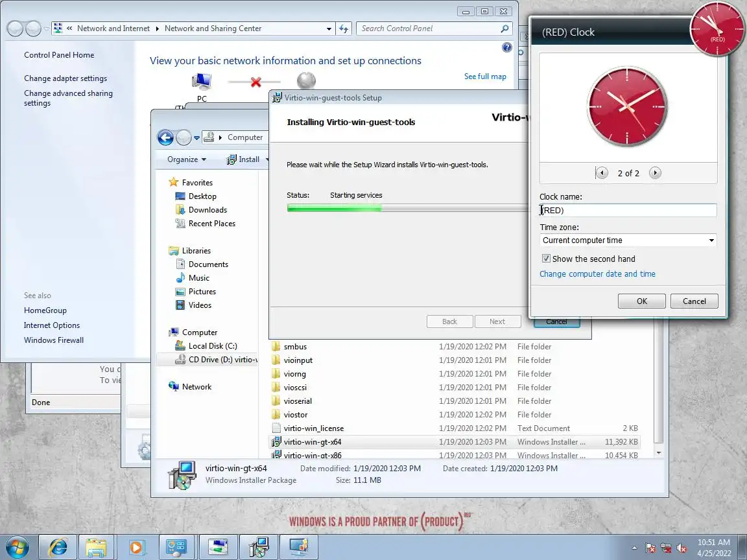
Task: Launch Internet Explorer from the taskbar
Action: pyautogui.click(x=57, y=547)
